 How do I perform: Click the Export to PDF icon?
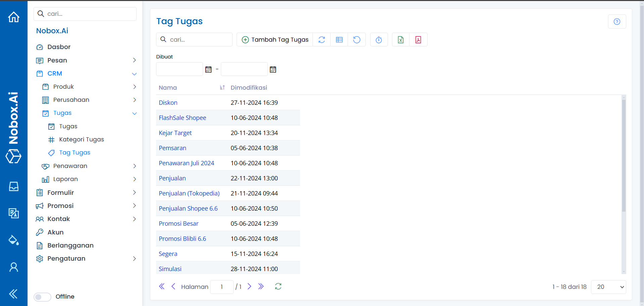tap(418, 40)
